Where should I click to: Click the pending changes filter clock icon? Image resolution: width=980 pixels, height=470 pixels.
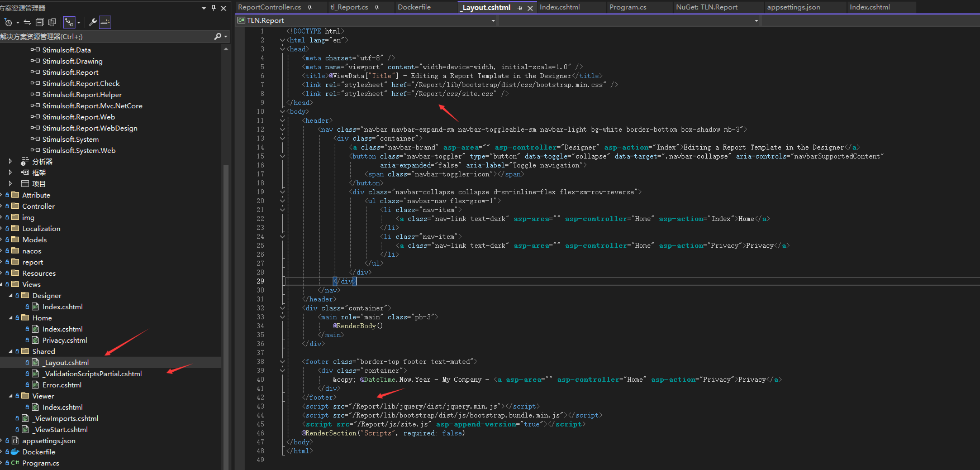[x=8, y=22]
